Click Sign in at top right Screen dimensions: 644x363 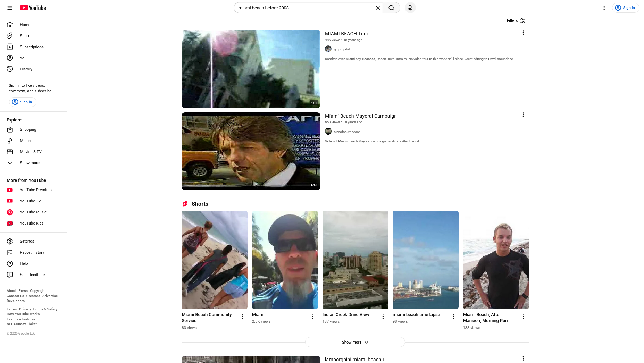[625, 8]
